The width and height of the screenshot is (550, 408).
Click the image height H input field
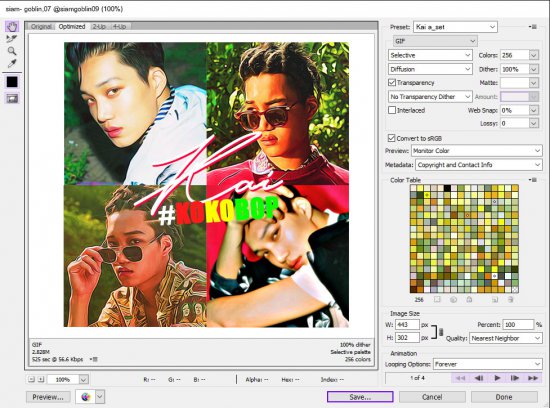407,338
